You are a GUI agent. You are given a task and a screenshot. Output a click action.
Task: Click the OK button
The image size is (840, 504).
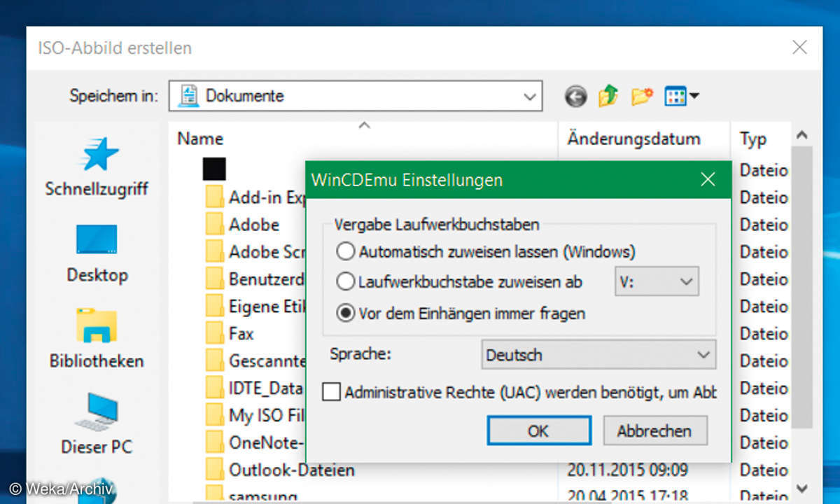(539, 430)
